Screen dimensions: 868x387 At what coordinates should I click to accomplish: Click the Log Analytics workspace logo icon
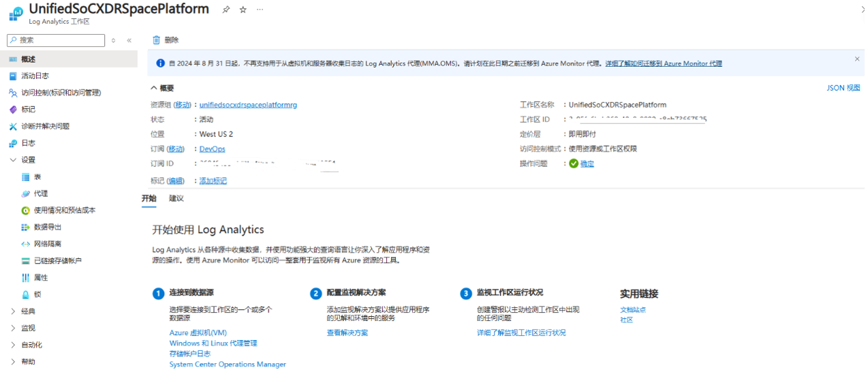pyautogui.click(x=16, y=14)
